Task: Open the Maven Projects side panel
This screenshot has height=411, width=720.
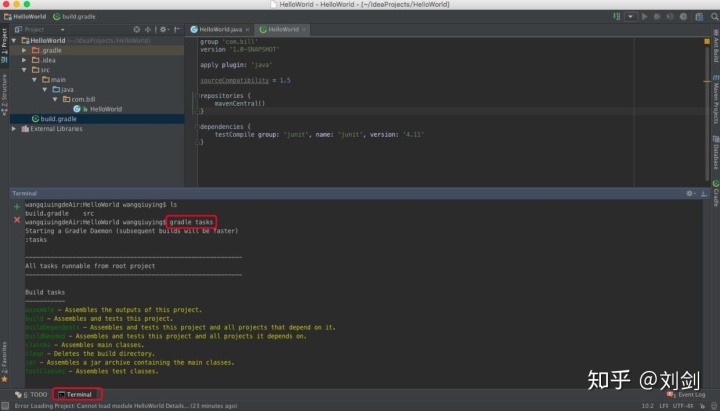Action: (716, 100)
